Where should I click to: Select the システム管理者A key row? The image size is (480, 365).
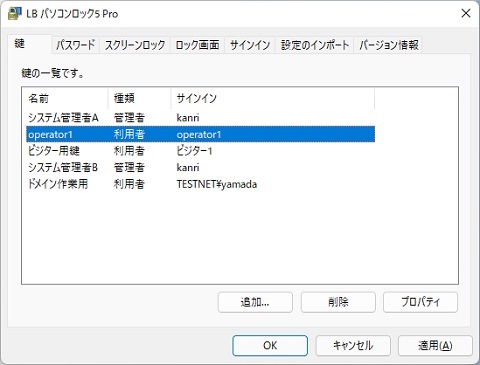coord(200,118)
